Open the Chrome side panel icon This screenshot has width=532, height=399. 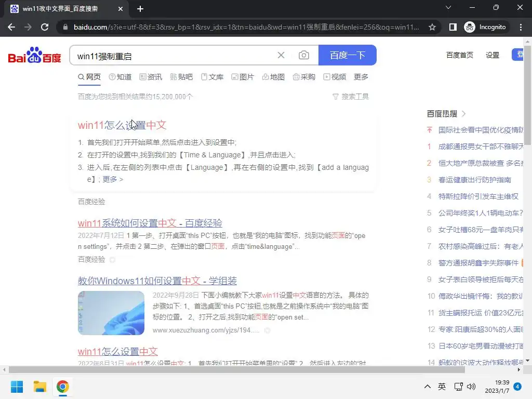tap(453, 27)
